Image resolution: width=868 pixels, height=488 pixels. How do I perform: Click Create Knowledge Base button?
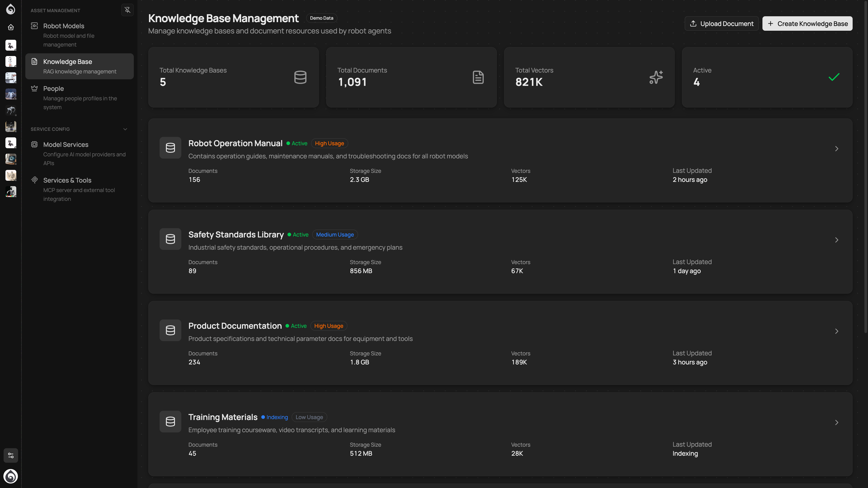tap(807, 23)
